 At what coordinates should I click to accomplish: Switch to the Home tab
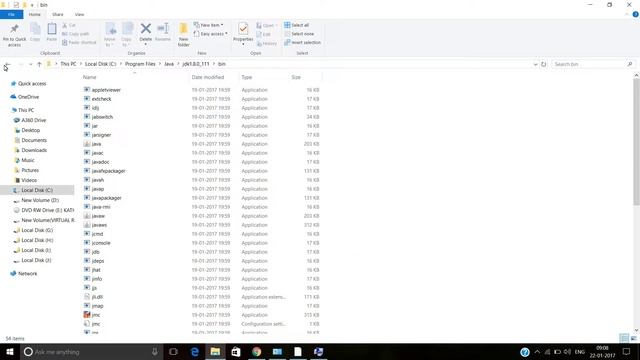tap(35, 14)
